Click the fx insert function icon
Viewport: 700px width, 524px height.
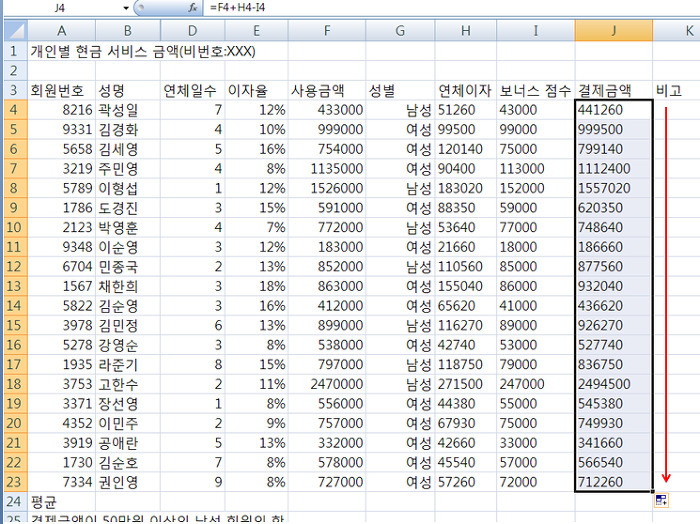192,7
